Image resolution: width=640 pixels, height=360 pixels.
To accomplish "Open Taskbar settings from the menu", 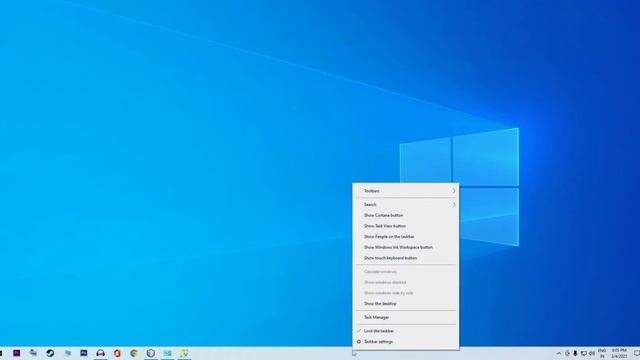I will [406, 342].
